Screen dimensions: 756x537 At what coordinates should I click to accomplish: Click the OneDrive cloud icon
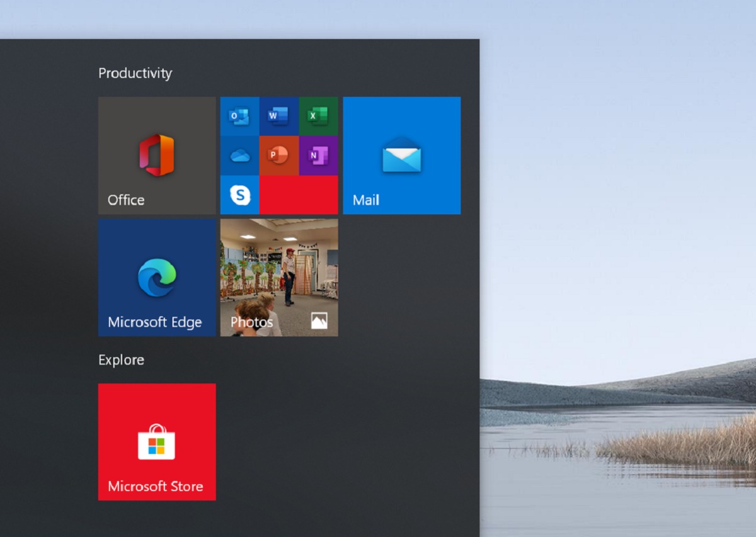point(239,155)
